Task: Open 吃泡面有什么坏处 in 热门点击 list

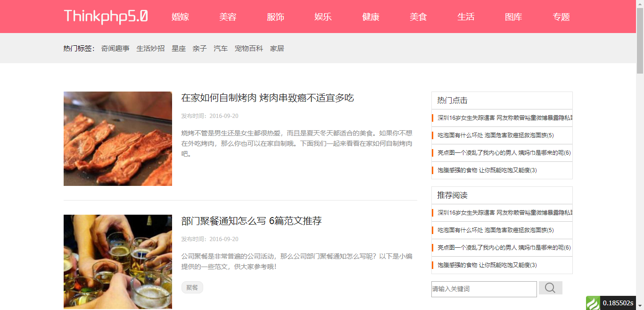Action: point(495,135)
